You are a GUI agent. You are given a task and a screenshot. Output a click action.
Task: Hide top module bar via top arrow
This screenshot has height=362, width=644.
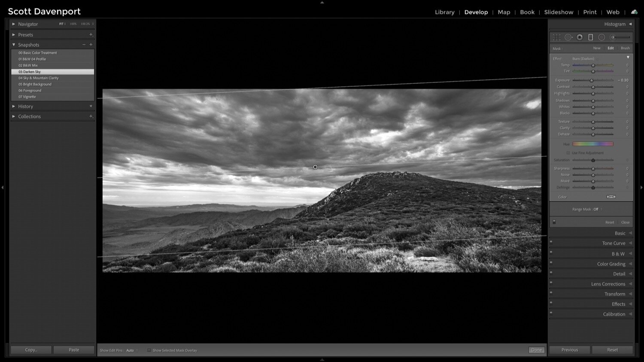[322, 2]
